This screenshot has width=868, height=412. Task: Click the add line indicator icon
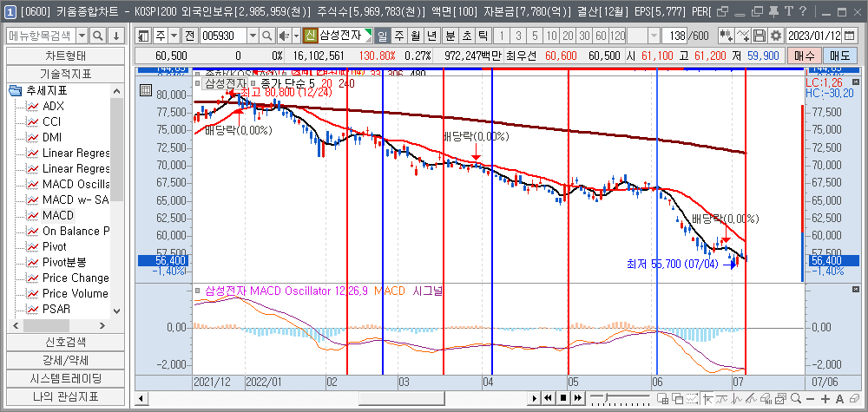coord(744,36)
